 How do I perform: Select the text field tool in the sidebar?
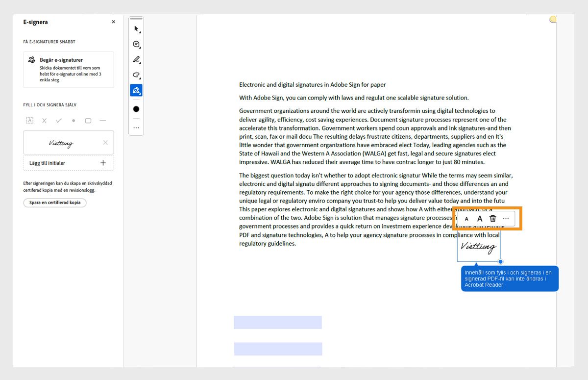[x=29, y=120]
